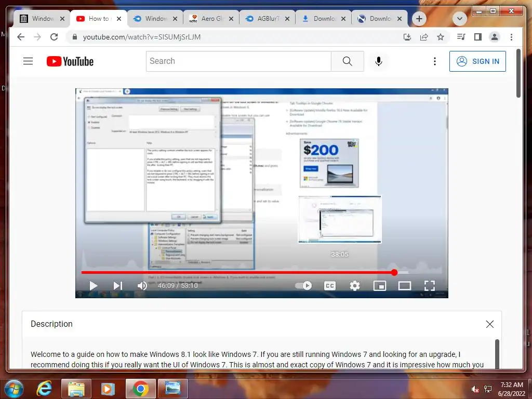Enter full screen video

tap(430, 286)
